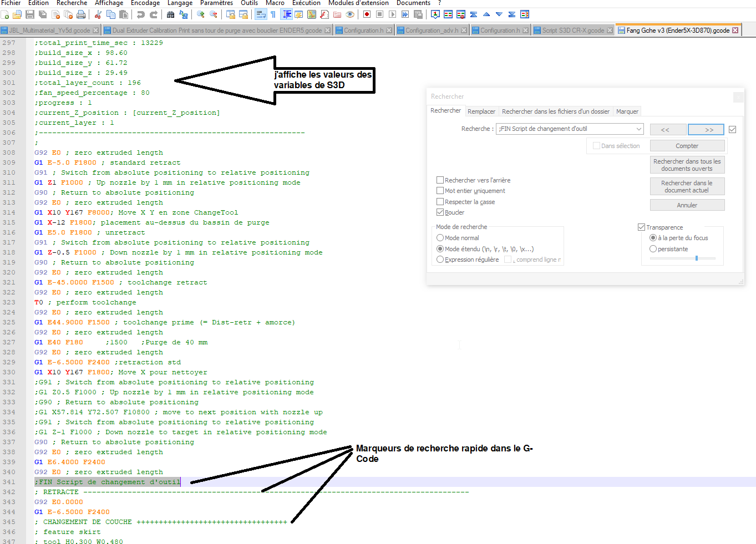Screen dimensions: 756x544
Task: Zoom in using the magnifier plus icon
Action: point(201,14)
